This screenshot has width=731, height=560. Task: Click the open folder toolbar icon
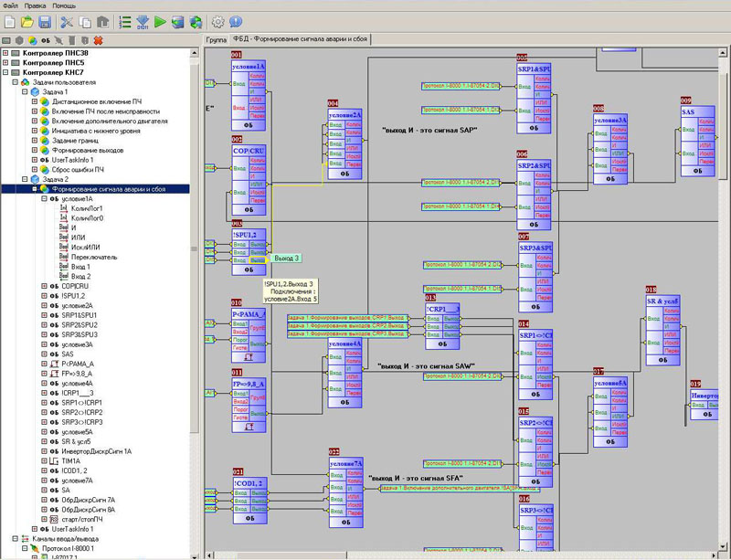(x=27, y=22)
